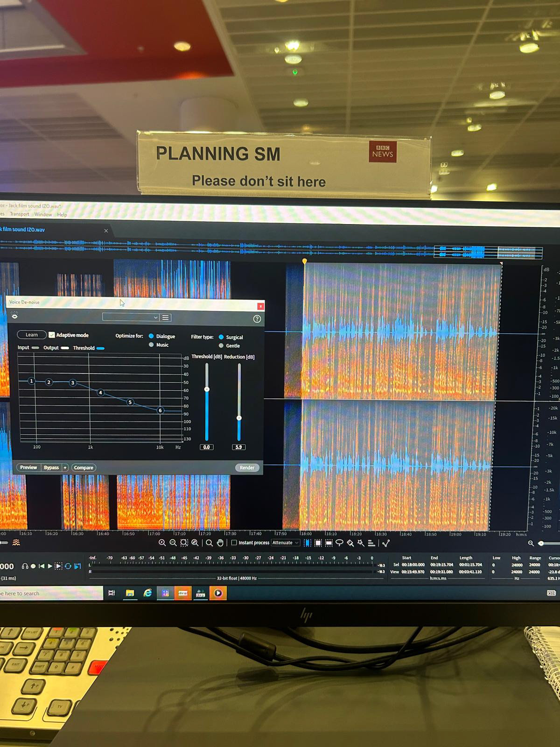Click the waveform overview navigation box
Image resolution: width=560 pixels, height=747 pixels.
[x=488, y=252]
